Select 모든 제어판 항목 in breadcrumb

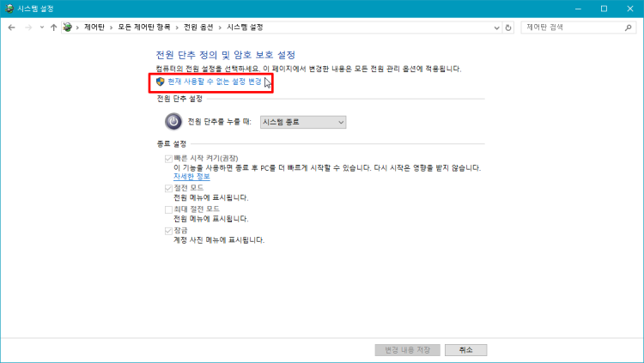[x=143, y=27]
